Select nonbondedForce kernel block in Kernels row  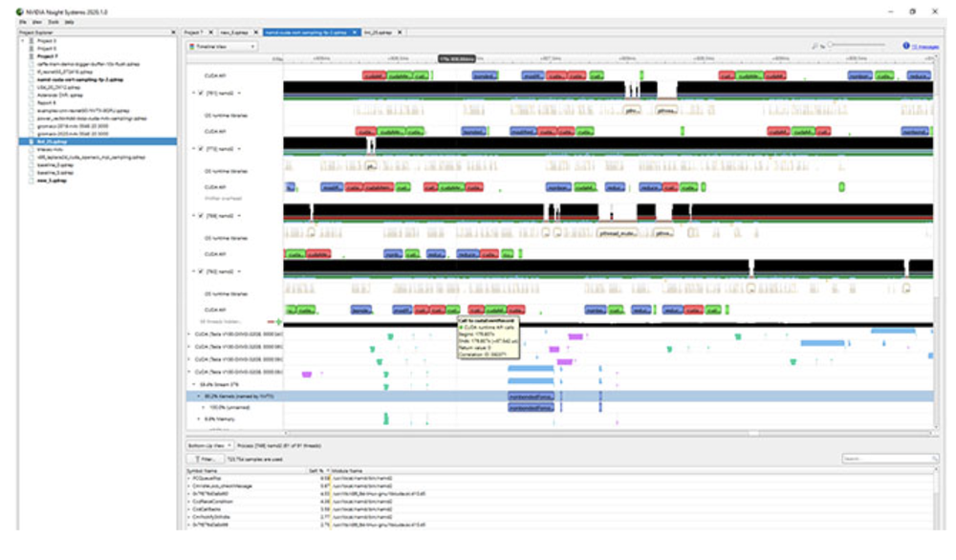pos(531,397)
